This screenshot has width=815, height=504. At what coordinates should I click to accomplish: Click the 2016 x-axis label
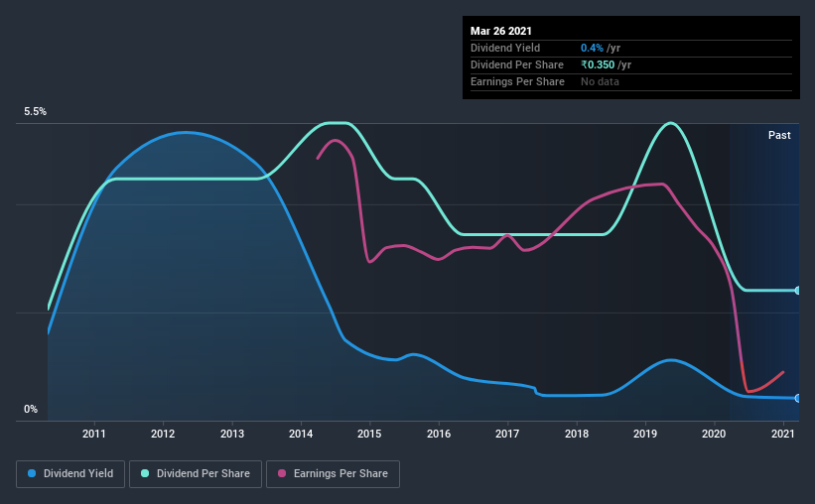pyautogui.click(x=439, y=434)
